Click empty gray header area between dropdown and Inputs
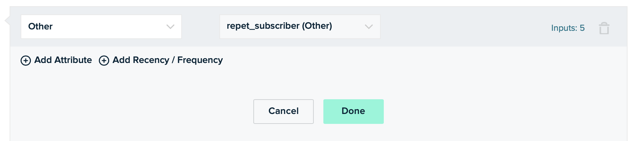Screen dimensions: 644x141 (x=463, y=27)
